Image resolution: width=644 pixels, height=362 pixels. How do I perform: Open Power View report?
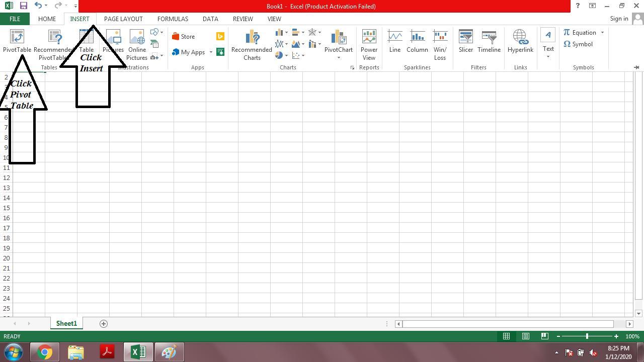click(x=369, y=45)
